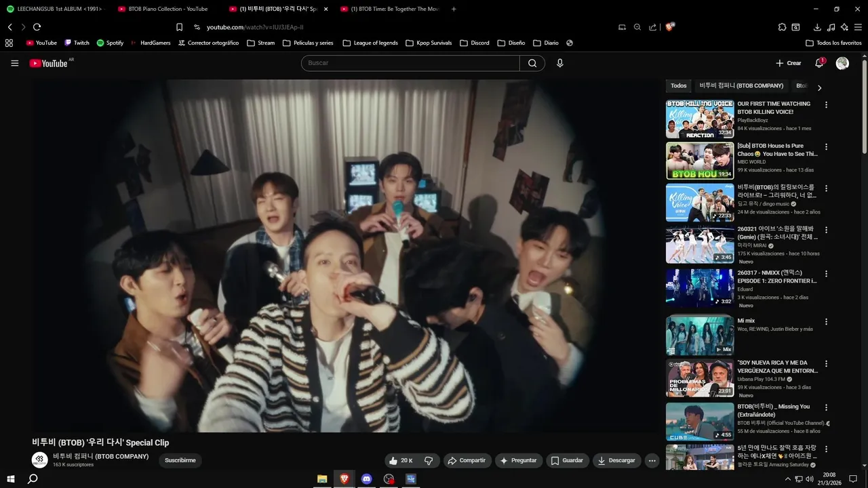Click the Buscar search field
Screen dimensions: 868x488
click(410, 63)
